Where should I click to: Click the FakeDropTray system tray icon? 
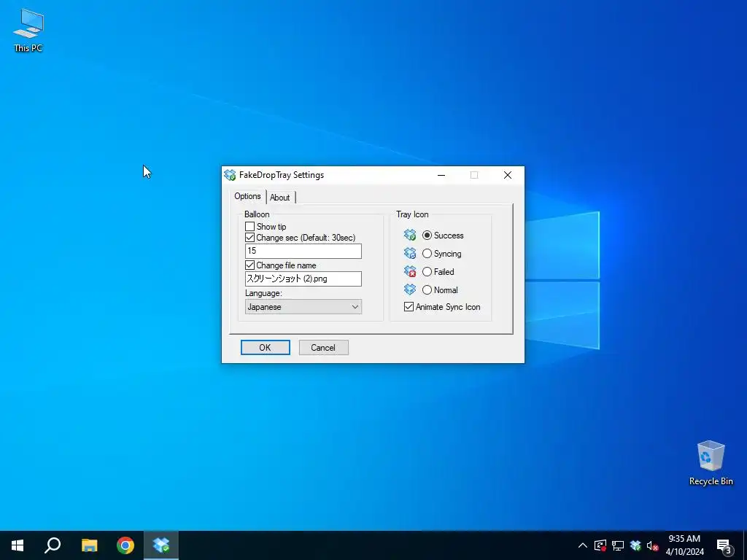click(x=635, y=545)
